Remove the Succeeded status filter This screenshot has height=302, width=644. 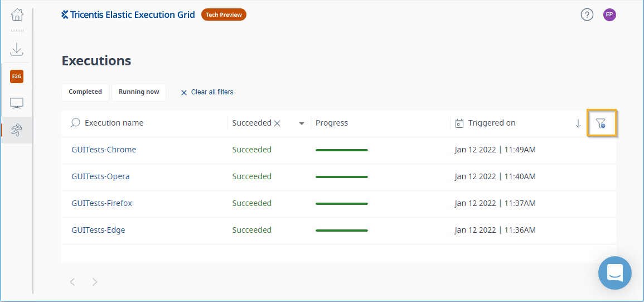tap(277, 123)
